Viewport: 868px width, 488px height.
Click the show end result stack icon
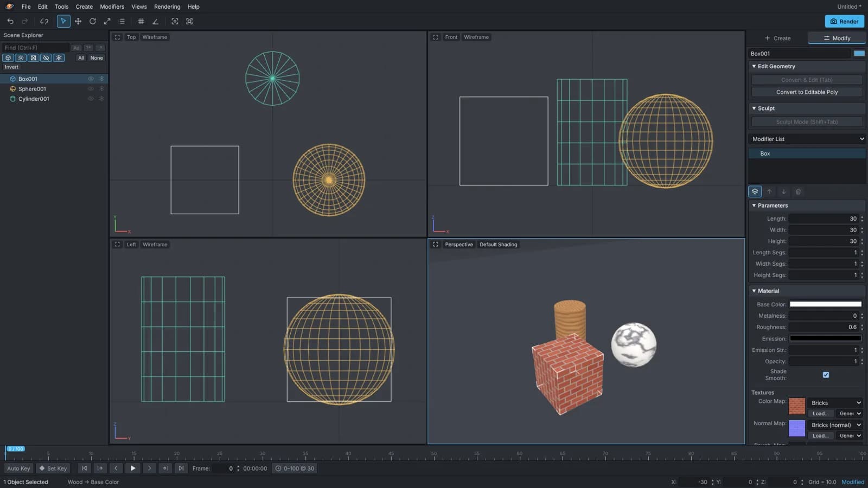pyautogui.click(x=755, y=191)
